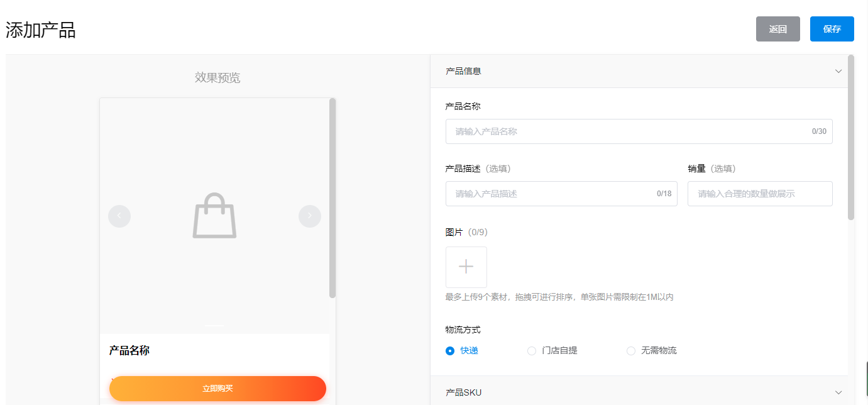Expand the 产品SKU section via its chevron
The height and width of the screenshot is (405, 868).
[838, 392]
